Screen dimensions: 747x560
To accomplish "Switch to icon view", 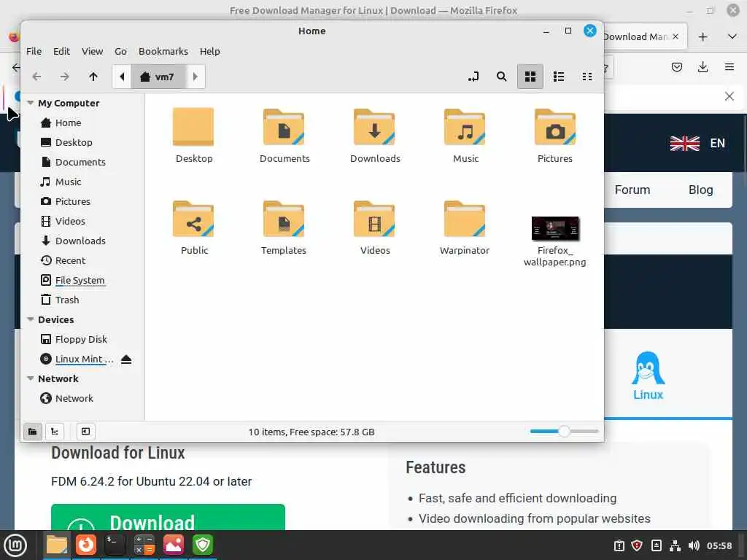I will pos(530,77).
